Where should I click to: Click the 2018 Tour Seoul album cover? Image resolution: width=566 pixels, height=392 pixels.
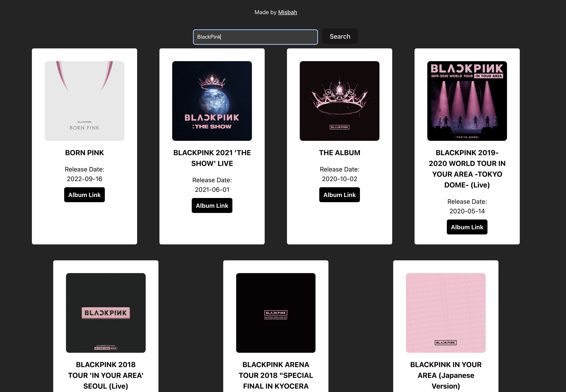click(106, 313)
